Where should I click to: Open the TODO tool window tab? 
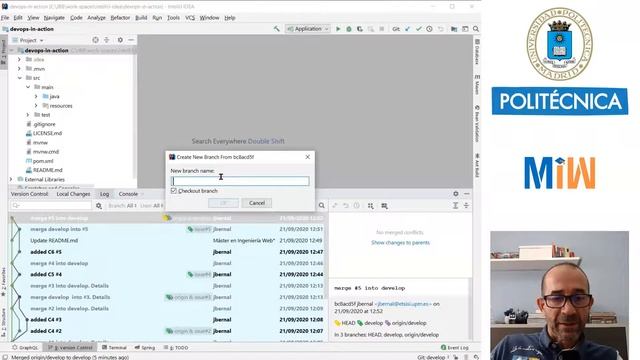pos(176,348)
